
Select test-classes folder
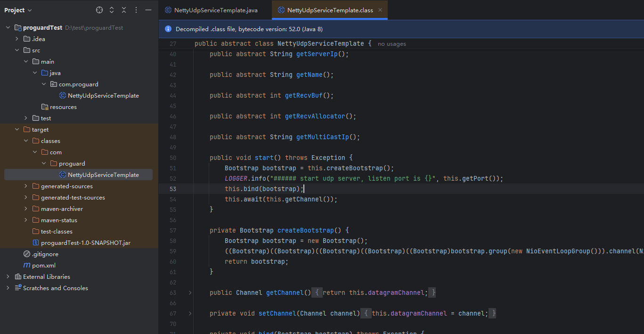[x=57, y=232]
